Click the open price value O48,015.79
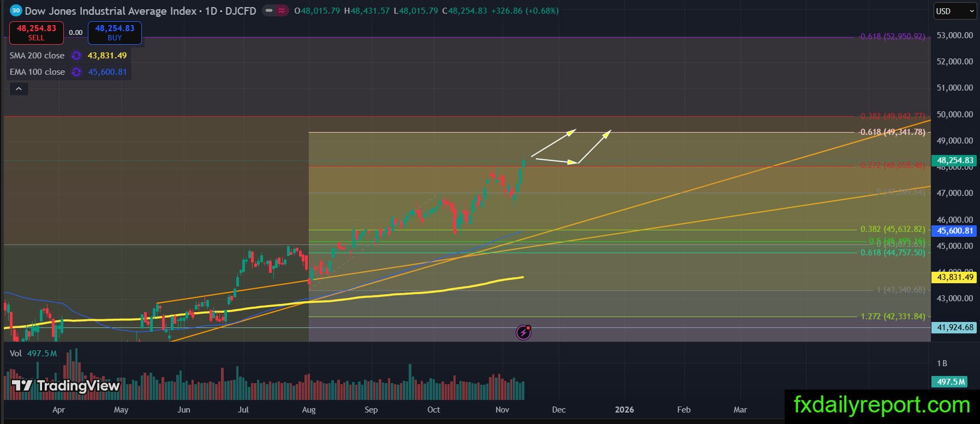Screen dimensions: 980x424 click(317, 11)
